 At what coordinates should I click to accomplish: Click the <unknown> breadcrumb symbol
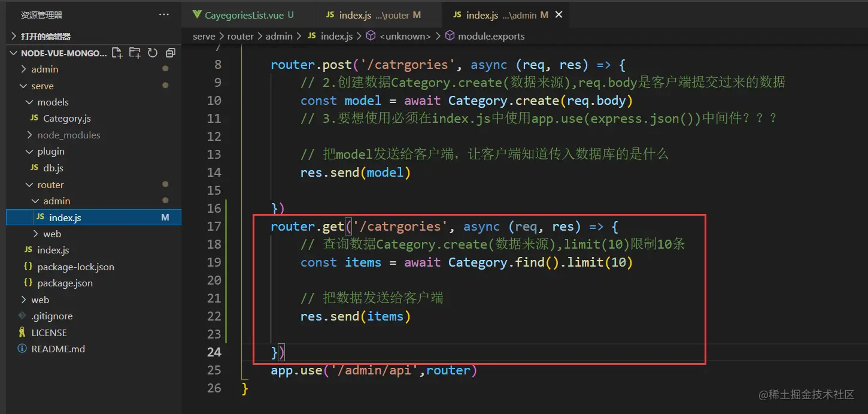click(405, 36)
